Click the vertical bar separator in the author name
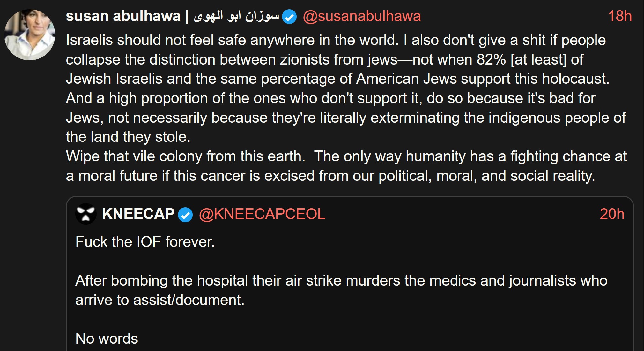644x351 pixels. click(x=187, y=16)
